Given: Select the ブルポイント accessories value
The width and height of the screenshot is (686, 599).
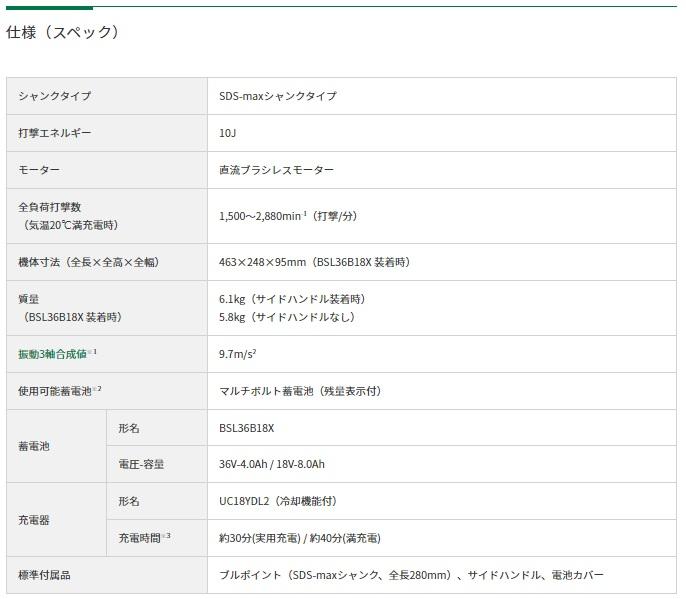Looking at the screenshot, I should coord(411,575).
